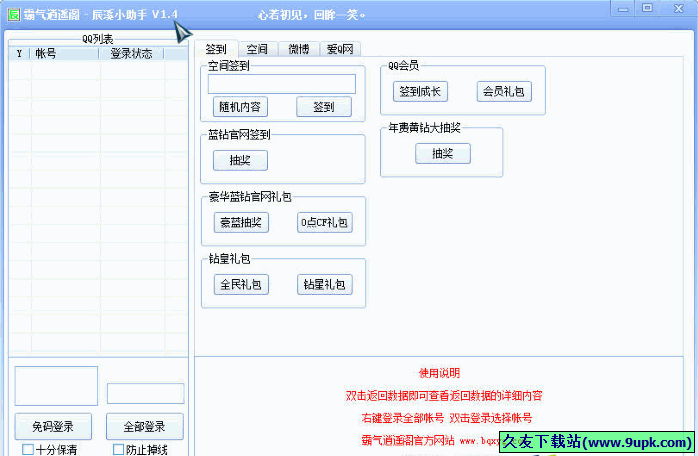
Task: Click the 全部登录 button
Action: coord(145,427)
